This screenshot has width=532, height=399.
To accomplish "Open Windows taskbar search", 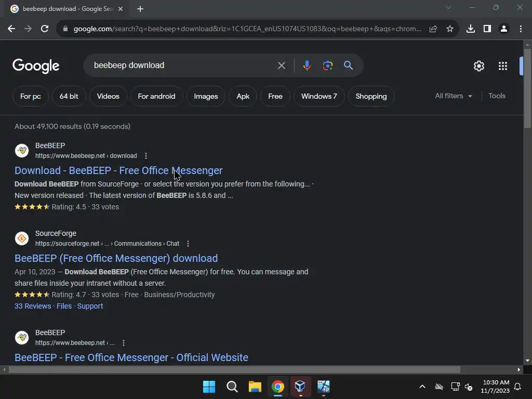I will click(232, 387).
